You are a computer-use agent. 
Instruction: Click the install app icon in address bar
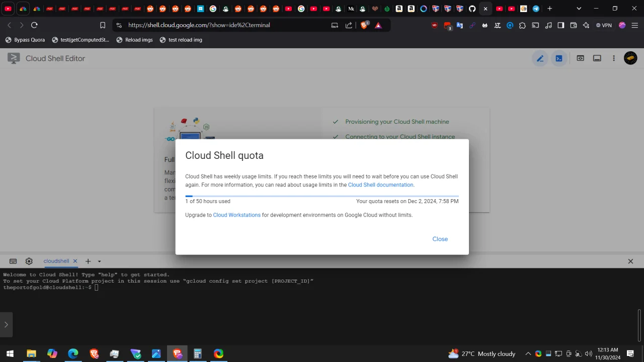click(335, 25)
